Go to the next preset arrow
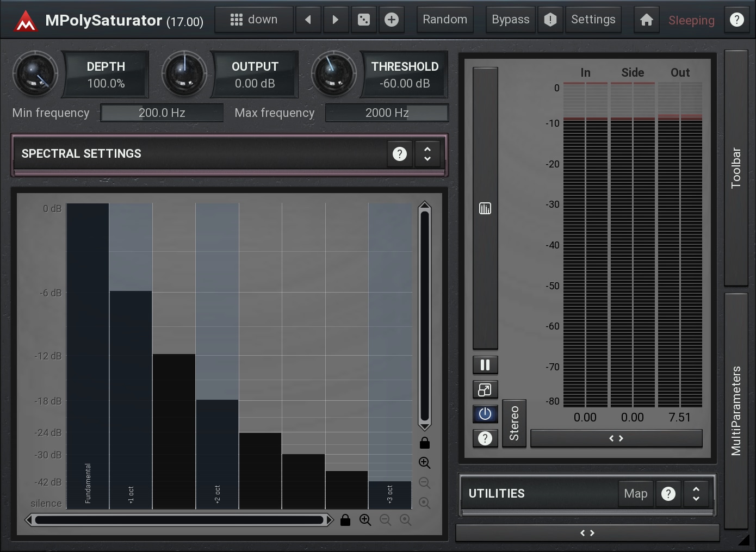 (x=336, y=20)
